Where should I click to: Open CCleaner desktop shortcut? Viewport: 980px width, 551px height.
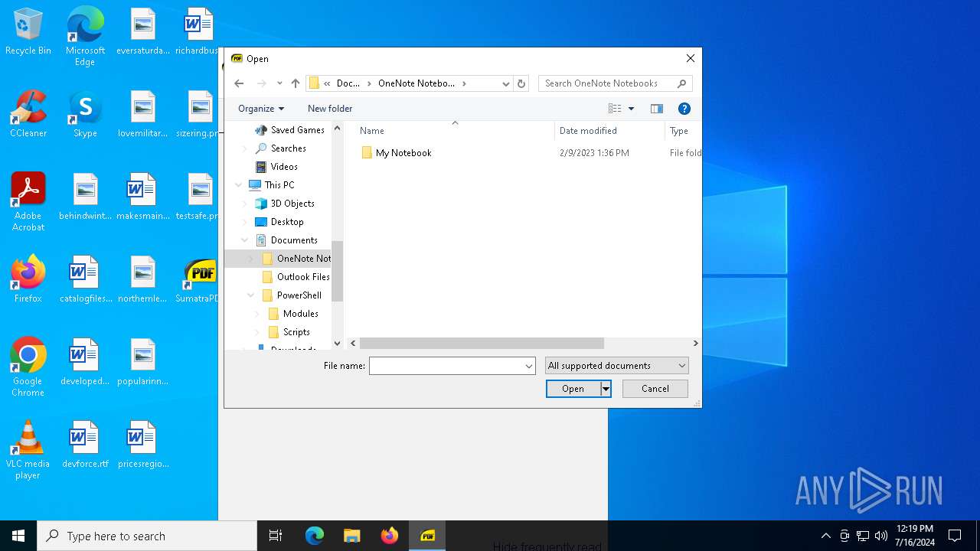[28, 114]
